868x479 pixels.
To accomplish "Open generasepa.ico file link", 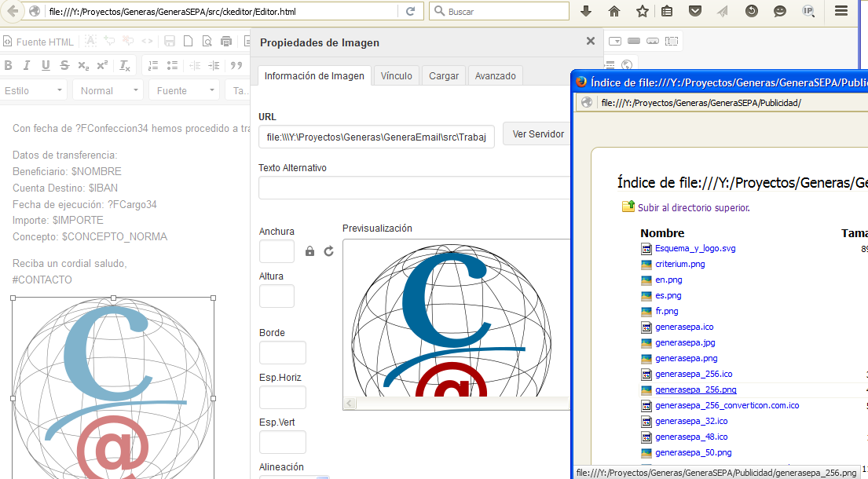I will pyautogui.click(x=684, y=327).
